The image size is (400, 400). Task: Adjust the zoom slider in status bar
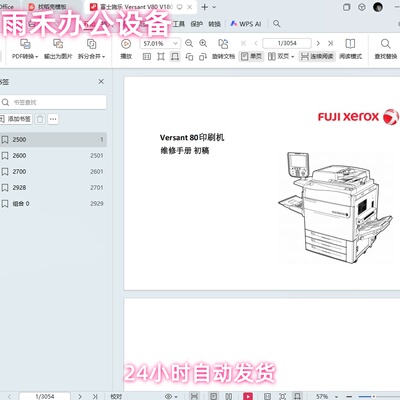click(373, 396)
